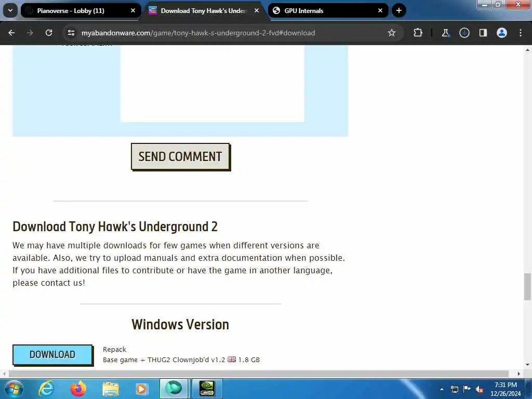Open the clock showing 7:31 PM

[x=506, y=389]
